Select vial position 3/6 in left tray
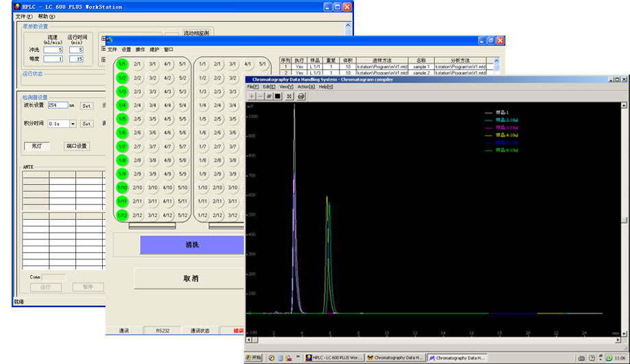Viewport: 630px width, 364px height. coord(153,133)
